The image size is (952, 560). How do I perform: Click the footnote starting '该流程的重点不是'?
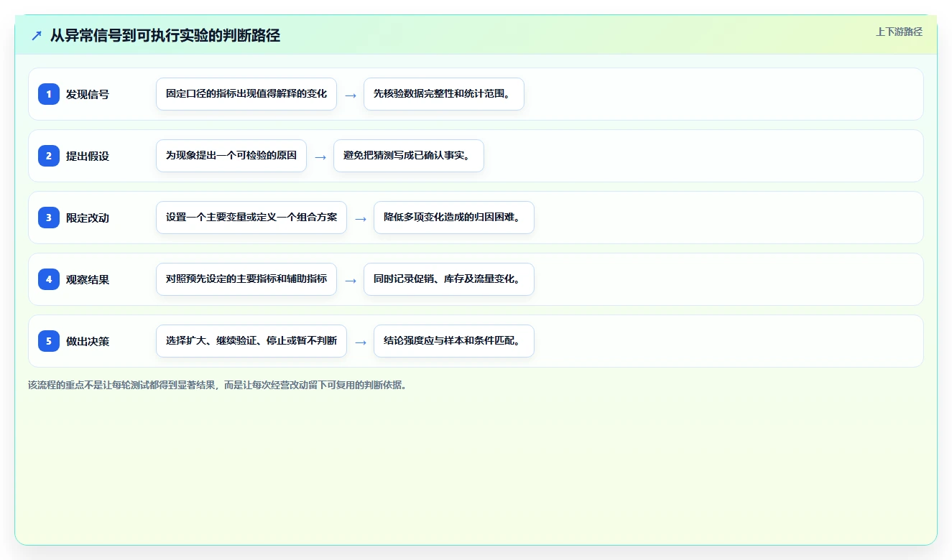click(219, 385)
